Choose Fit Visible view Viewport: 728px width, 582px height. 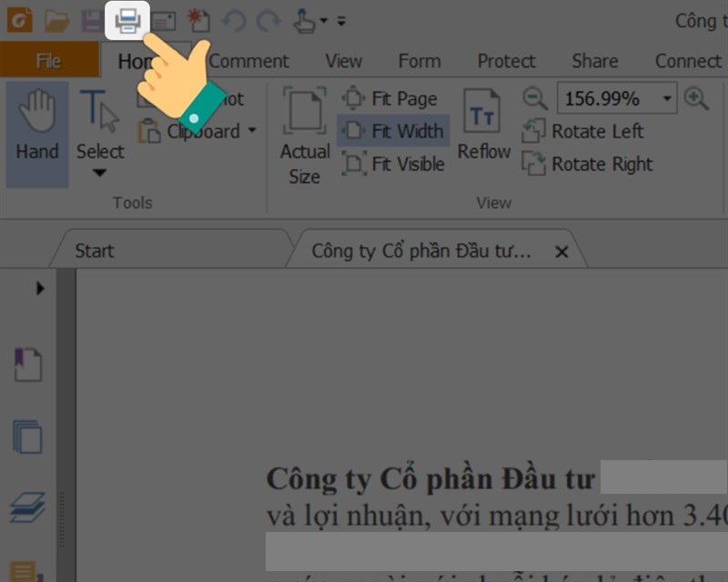[x=393, y=164]
